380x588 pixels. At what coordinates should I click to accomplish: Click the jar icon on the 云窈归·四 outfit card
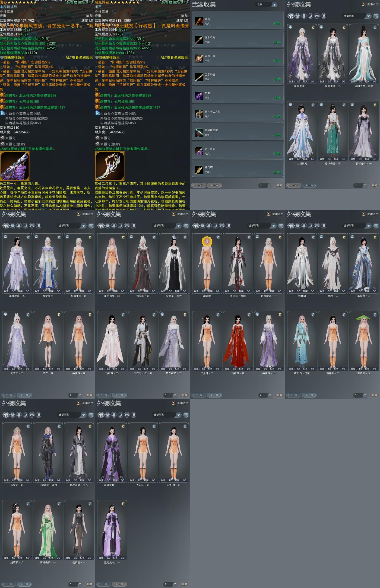(131, 237)
